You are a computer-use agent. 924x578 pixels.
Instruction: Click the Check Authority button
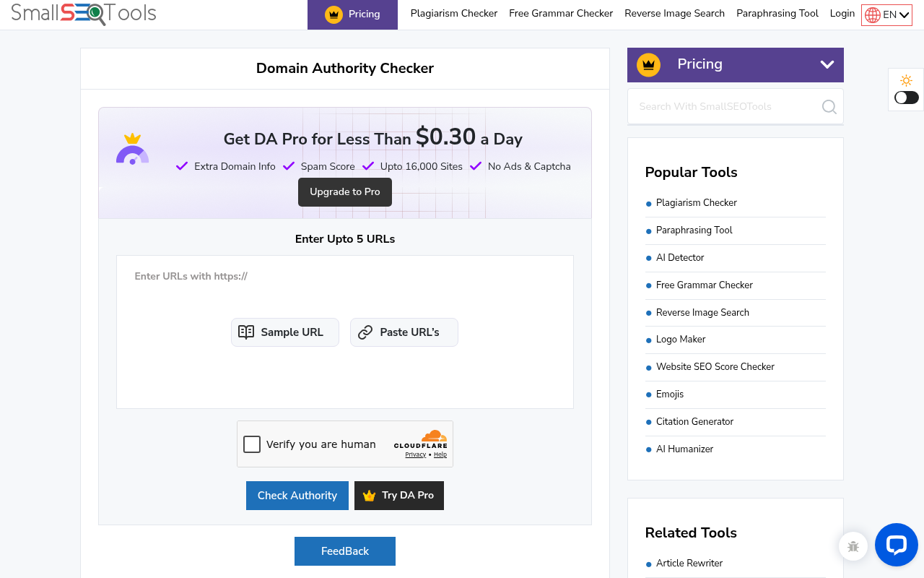[x=297, y=496]
